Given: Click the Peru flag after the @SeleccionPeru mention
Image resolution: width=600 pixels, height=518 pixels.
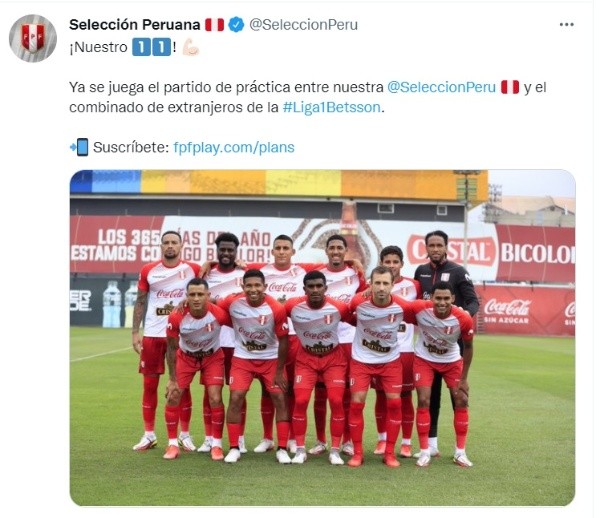Looking at the screenshot, I should coord(510,87).
